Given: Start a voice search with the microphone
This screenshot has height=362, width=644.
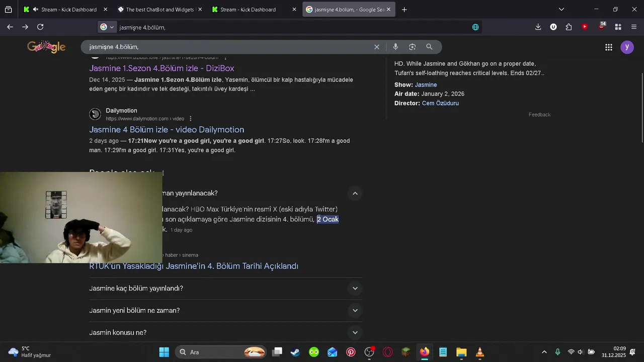Looking at the screenshot, I should (395, 47).
